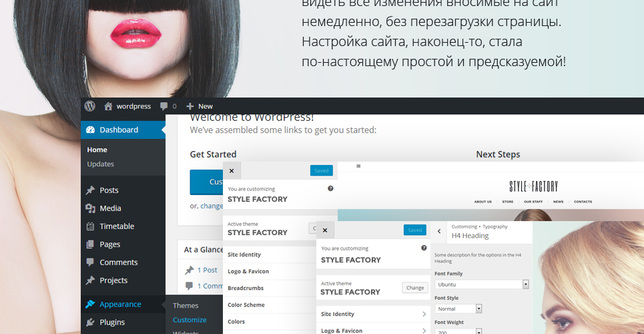Click the hamburger icon above the site preview
Viewport: 644px width, 334px height.
358,166
